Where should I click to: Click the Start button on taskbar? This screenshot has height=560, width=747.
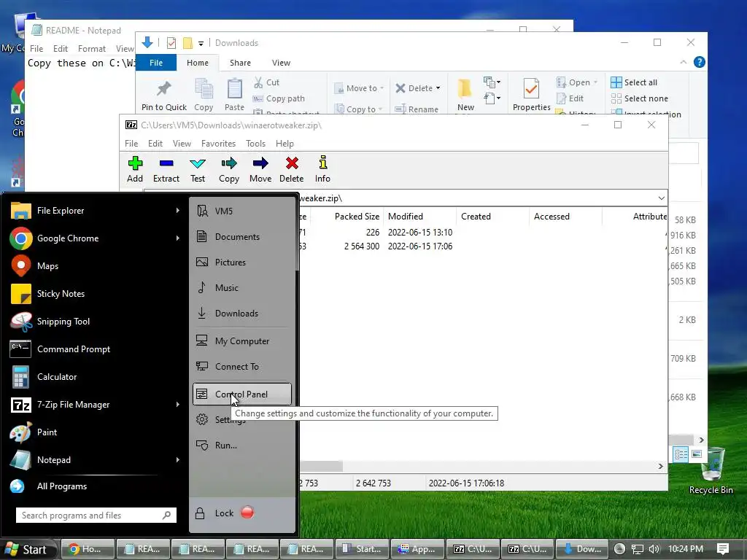tap(27, 549)
